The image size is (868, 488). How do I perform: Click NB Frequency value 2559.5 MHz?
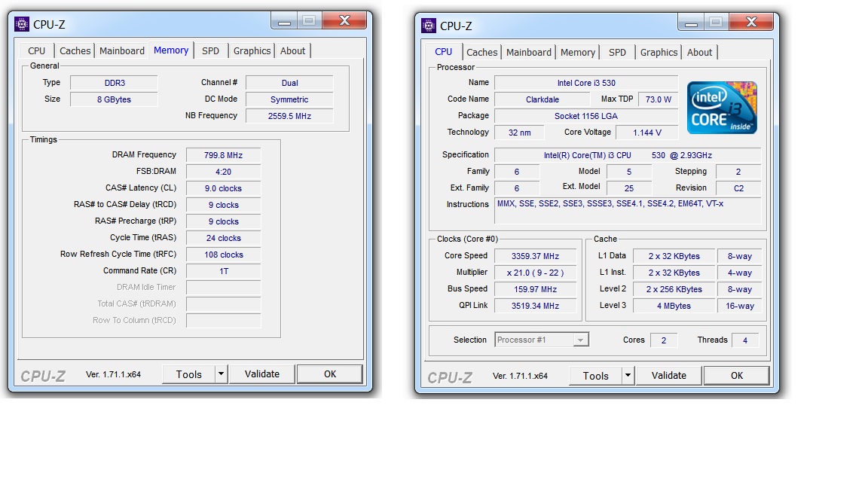click(x=289, y=116)
